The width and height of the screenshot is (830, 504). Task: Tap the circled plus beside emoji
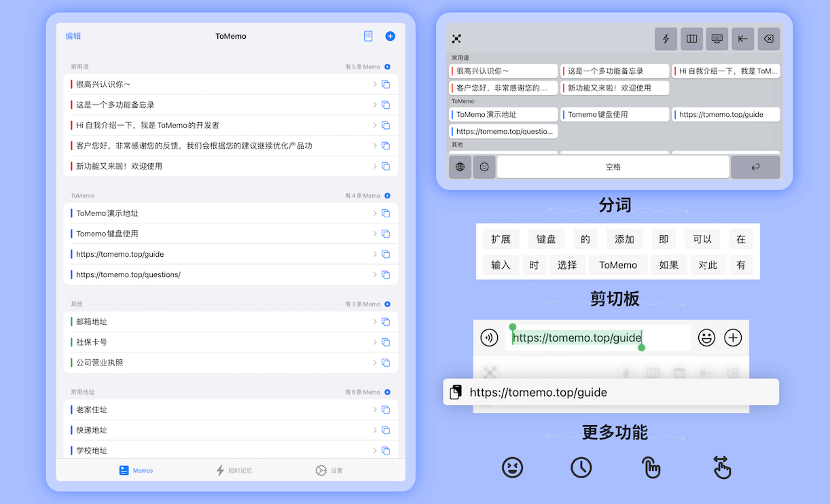point(733,338)
